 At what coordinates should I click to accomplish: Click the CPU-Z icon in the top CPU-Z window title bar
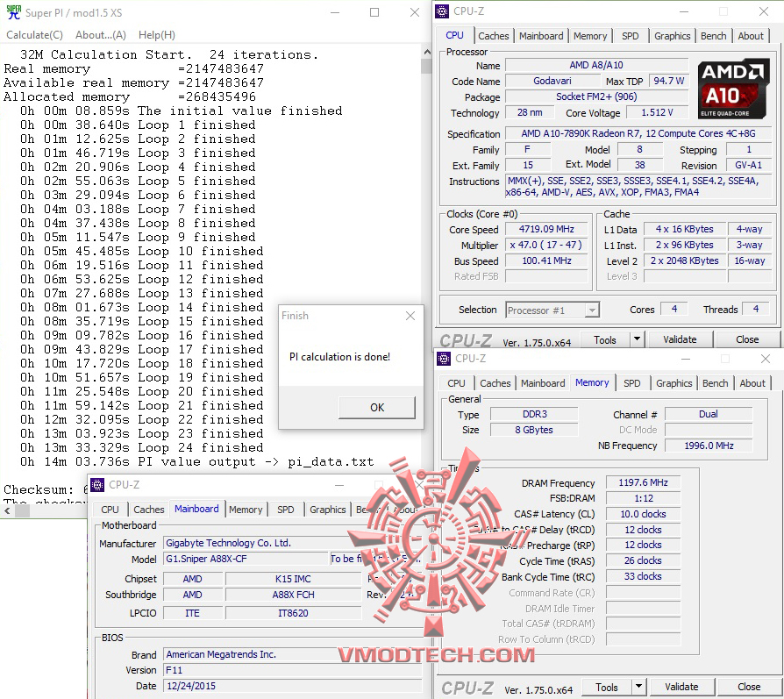(442, 11)
